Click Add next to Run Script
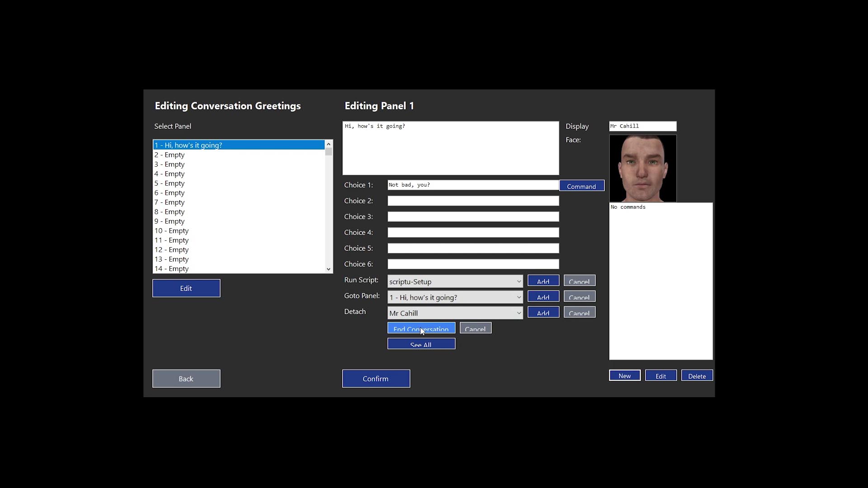 [x=543, y=281]
